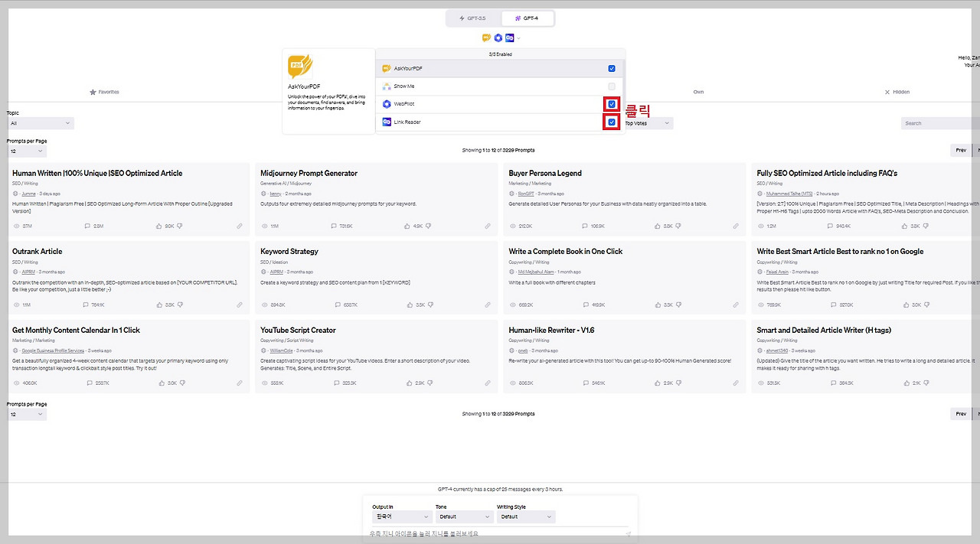The width and height of the screenshot is (980, 544).
Task: Thumbs up the Midjourney Prompt Generator card
Action: (407, 226)
